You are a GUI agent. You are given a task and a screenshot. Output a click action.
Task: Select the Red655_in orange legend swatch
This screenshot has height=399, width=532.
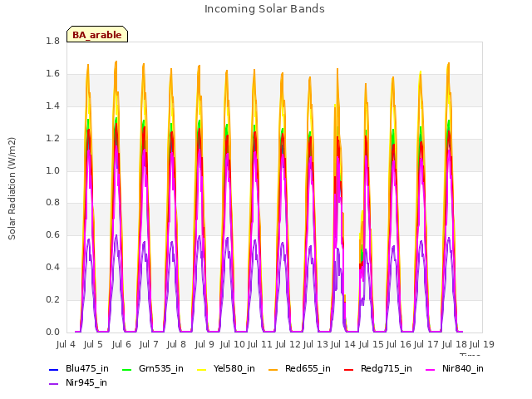(x=273, y=369)
